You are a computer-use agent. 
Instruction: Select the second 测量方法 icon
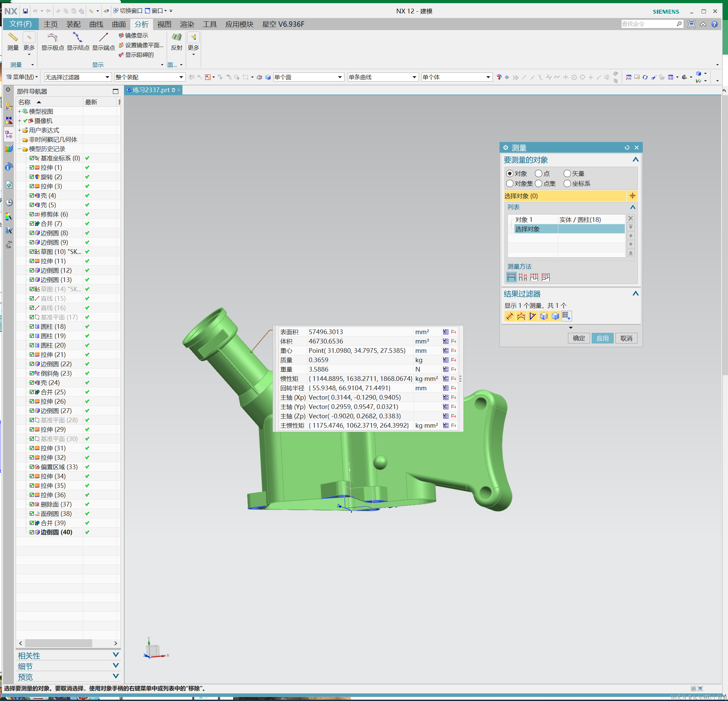pyautogui.click(x=523, y=277)
